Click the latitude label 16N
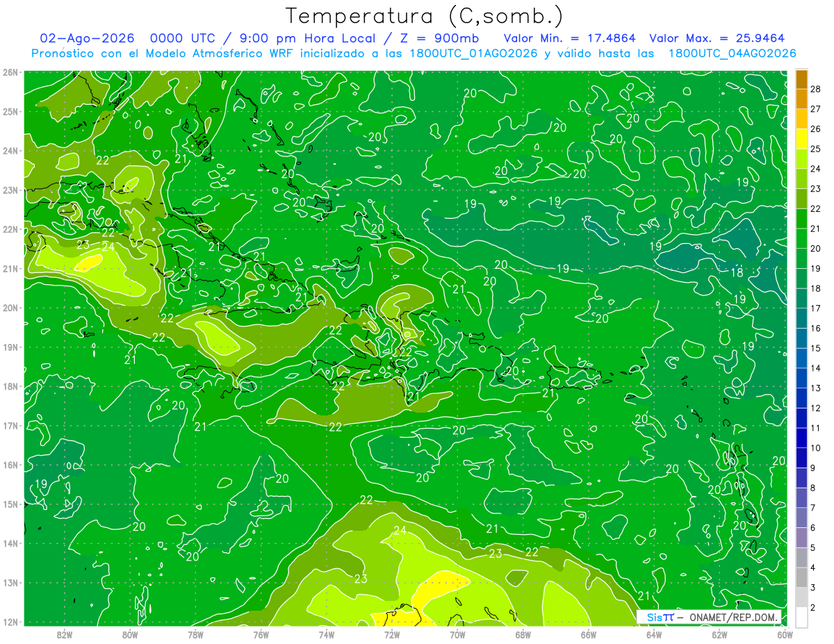 10,465
